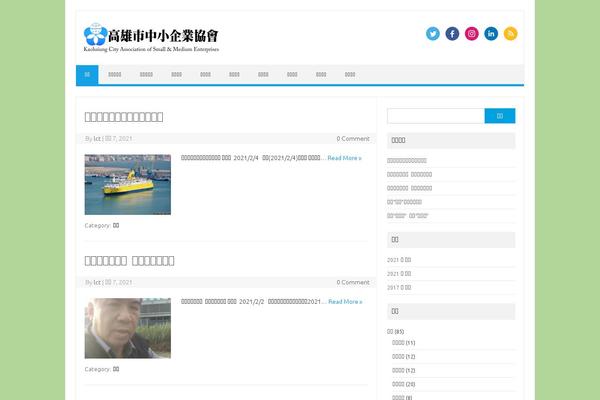The image size is (600, 400).
Task: Click the blue search submit button
Action: 500,116
